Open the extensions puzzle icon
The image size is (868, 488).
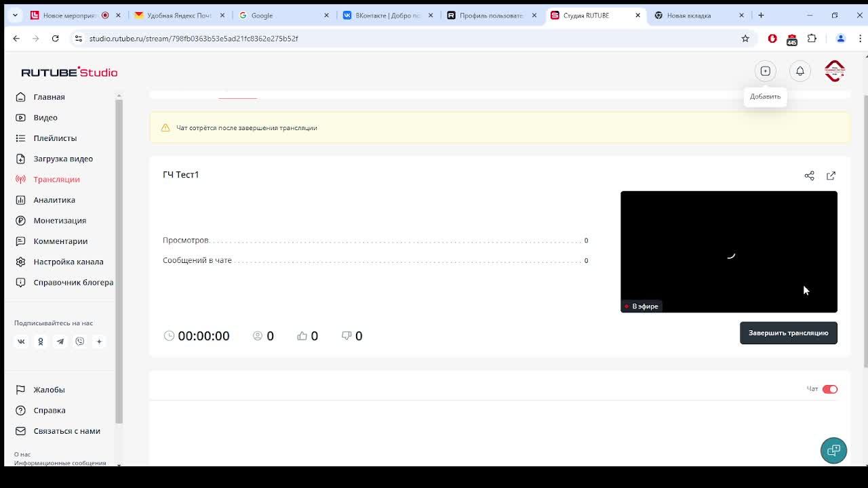click(x=812, y=39)
